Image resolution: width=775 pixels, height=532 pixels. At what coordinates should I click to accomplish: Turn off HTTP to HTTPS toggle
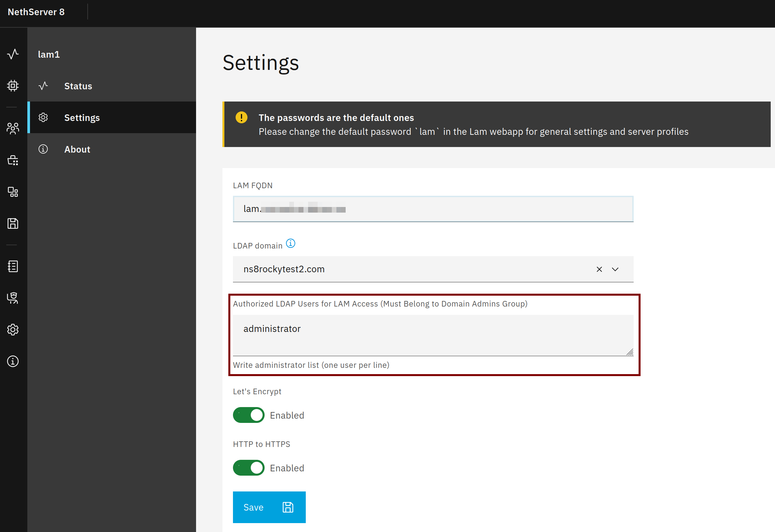pos(248,468)
